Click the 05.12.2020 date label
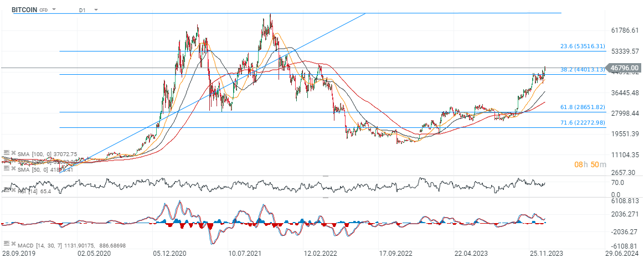The image size is (644, 263). (x=169, y=252)
